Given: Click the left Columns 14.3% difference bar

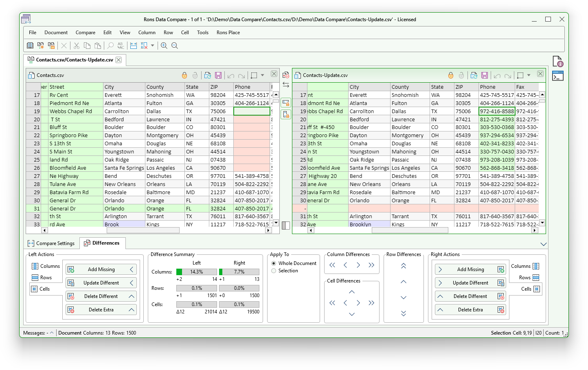Looking at the screenshot, I should 197,272.
